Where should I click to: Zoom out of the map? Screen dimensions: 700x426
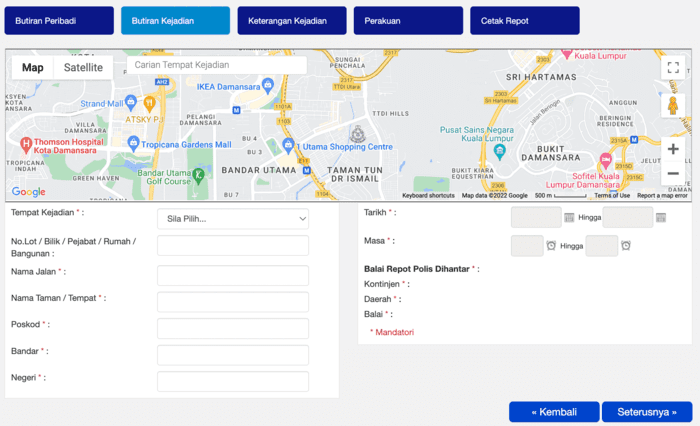[x=673, y=173]
